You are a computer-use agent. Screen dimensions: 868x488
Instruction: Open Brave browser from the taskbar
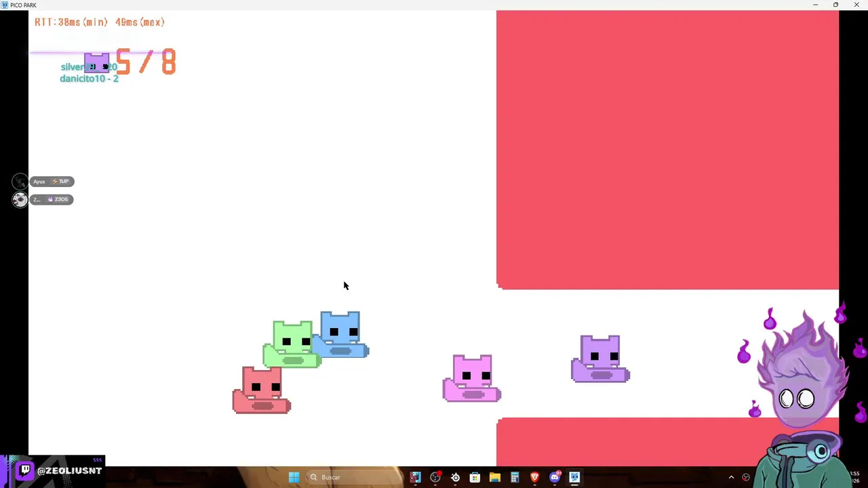click(x=534, y=477)
